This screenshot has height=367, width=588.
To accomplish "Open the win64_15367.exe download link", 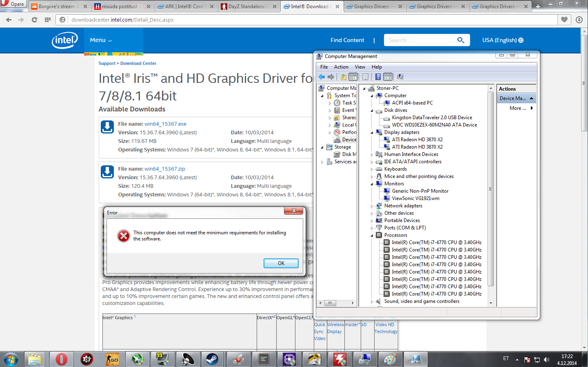I will (x=165, y=124).
